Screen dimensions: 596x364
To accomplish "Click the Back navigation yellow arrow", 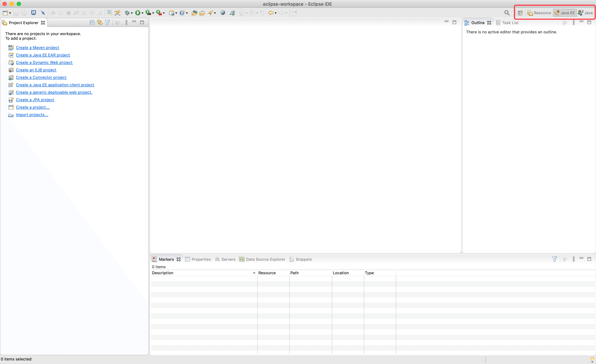I will pos(271,13).
